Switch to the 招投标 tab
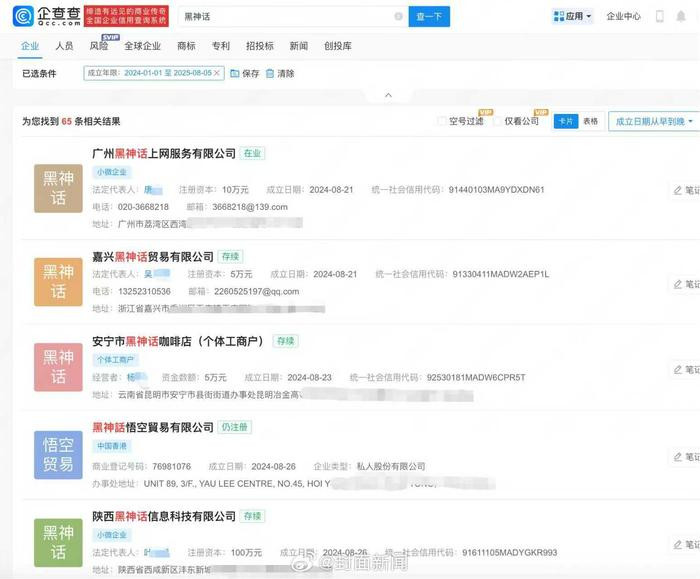This screenshot has width=700, height=579. [260, 46]
